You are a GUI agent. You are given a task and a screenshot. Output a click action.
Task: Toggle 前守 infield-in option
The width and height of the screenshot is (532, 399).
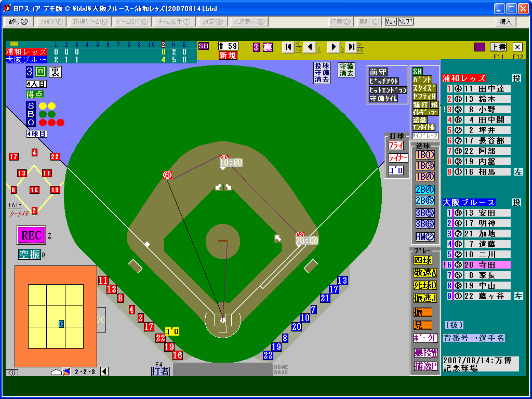point(378,72)
